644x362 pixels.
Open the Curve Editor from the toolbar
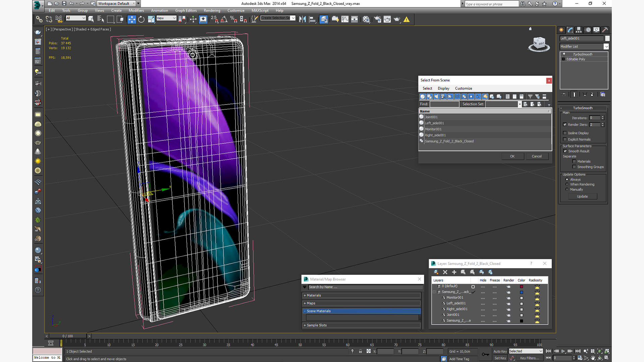pyautogui.click(x=345, y=19)
